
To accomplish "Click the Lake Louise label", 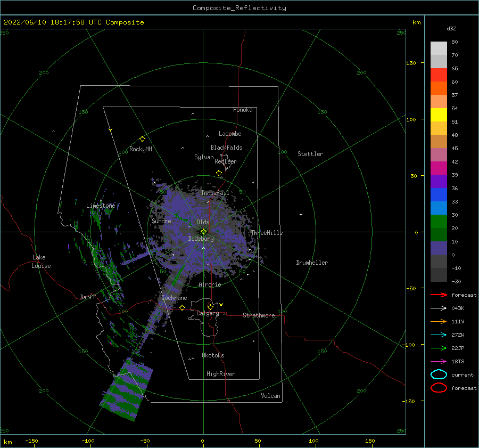I will coord(41,262).
